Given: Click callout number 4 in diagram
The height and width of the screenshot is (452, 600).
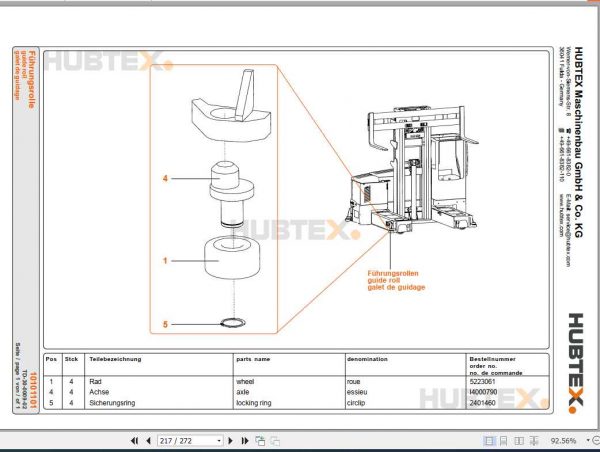Looking at the screenshot, I should (x=165, y=178).
